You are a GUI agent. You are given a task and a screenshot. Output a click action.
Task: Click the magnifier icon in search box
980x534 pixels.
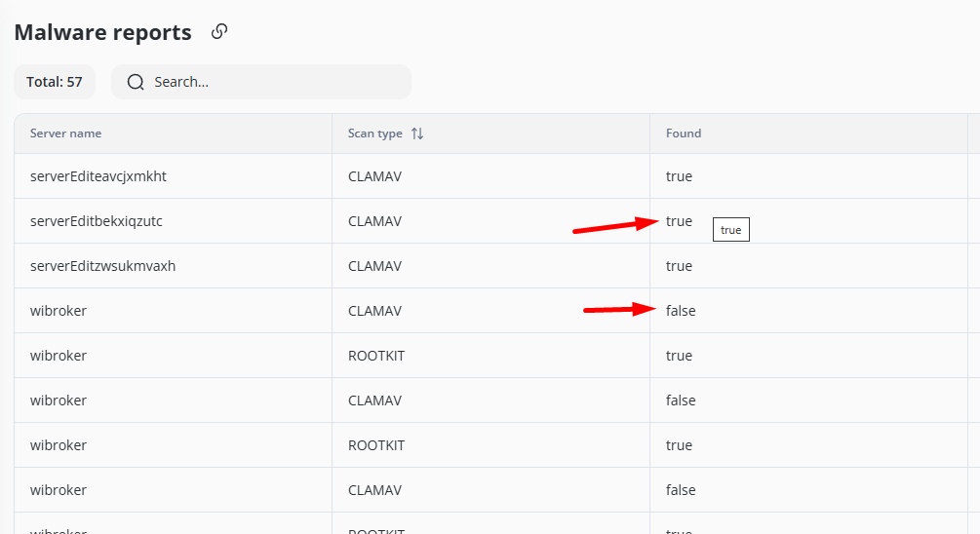tap(136, 82)
